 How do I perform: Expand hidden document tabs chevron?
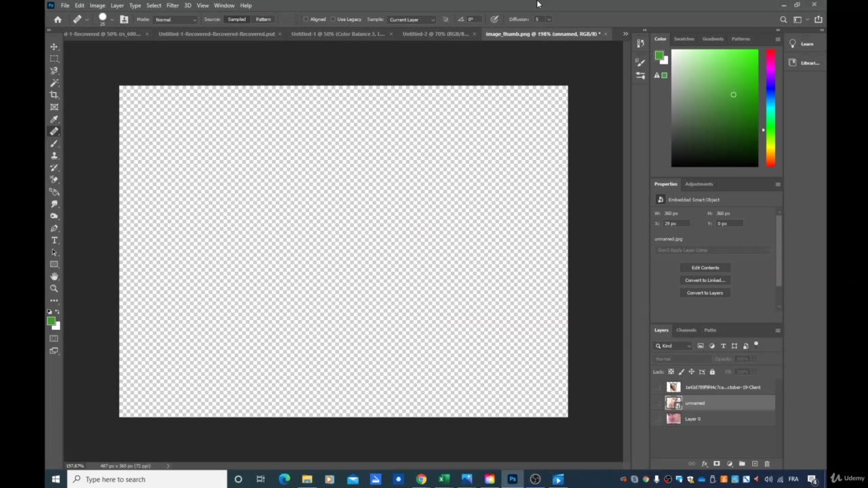pos(625,34)
